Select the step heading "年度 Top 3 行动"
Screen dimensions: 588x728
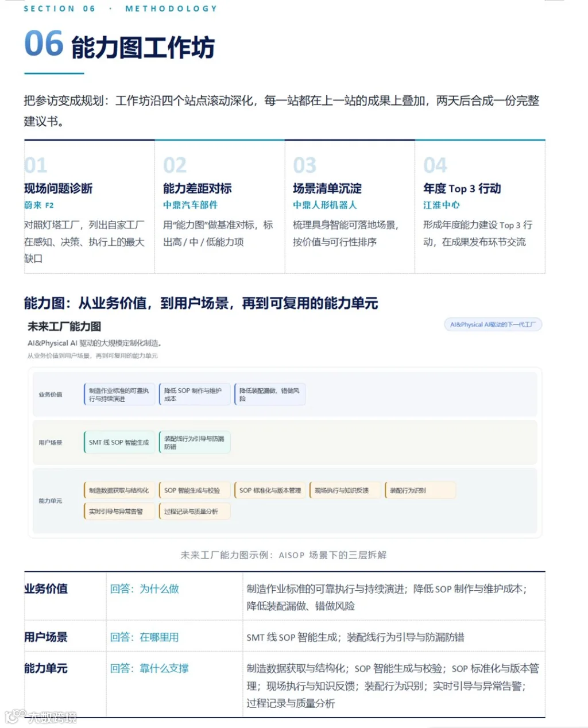pyautogui.click(x=462, y=188)
